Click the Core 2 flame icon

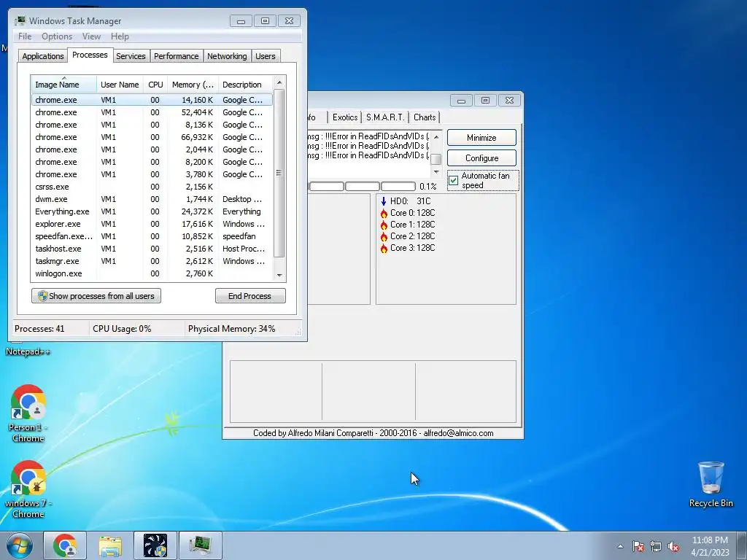(x=384, y=237)
